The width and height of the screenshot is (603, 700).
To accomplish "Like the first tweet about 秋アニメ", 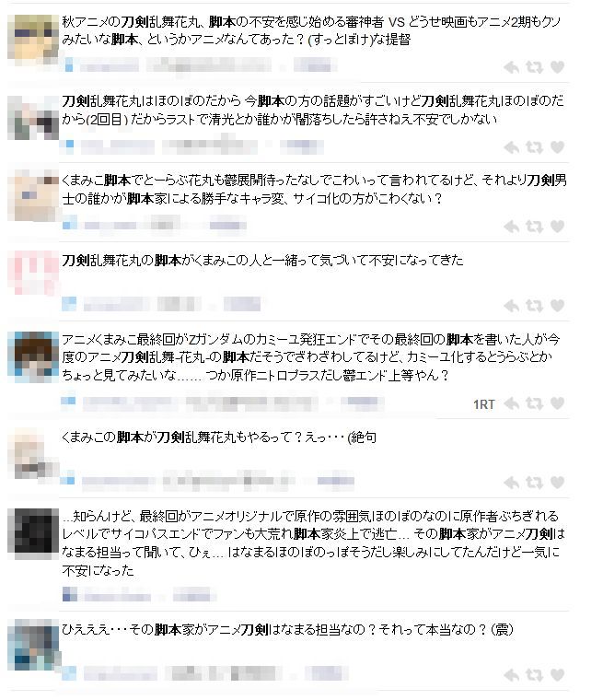I will [x=557, y=67].
